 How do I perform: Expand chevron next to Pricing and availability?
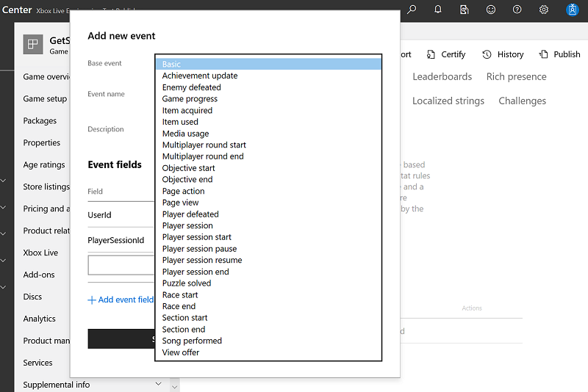click(x=4, y=207)
